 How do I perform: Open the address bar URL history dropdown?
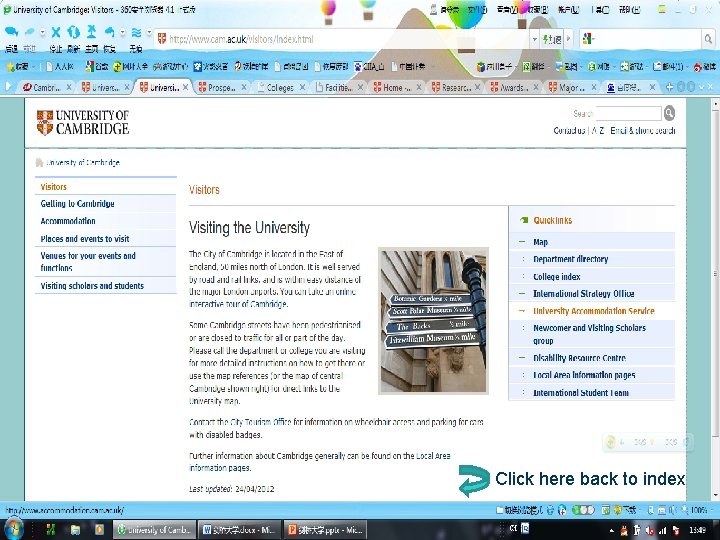pyautogui.click(x=534, y=39)
